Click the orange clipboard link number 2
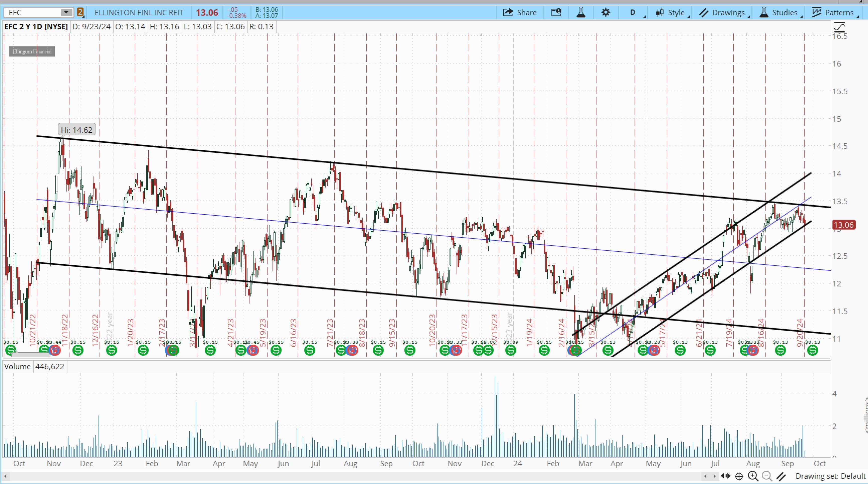The height and width of the screenshot is (484, 868). click(80, 13)
